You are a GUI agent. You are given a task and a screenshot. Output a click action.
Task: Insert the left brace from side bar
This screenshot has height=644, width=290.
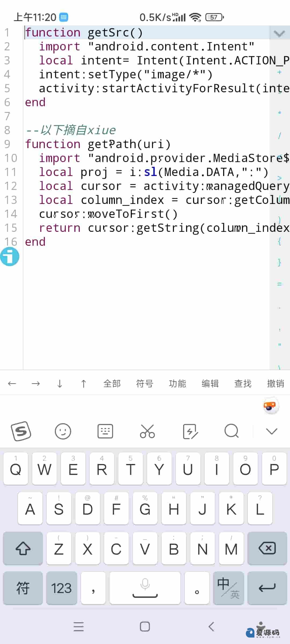click(x=280, y=241)
